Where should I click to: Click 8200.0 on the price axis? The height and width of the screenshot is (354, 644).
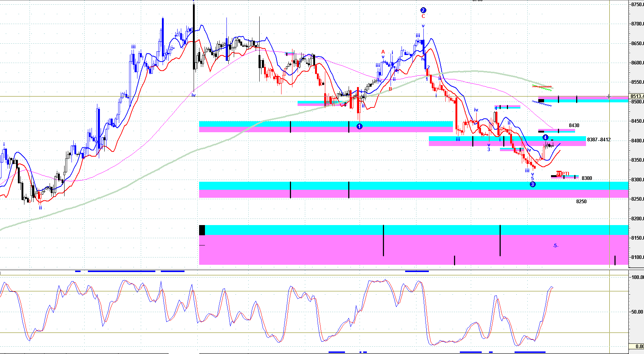(x=637, y=219)
